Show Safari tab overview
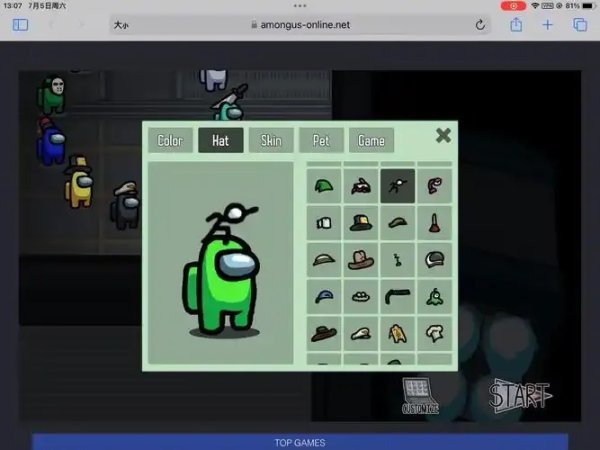 (x=580, y=25)
